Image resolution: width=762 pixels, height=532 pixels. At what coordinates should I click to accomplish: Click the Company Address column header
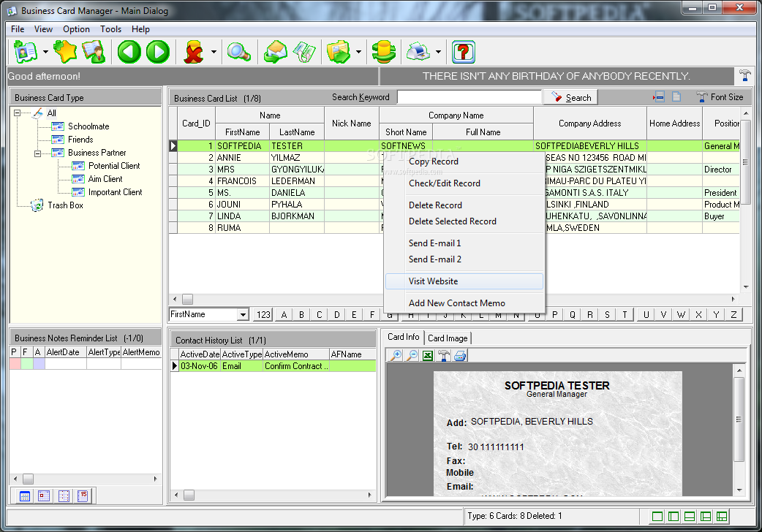tap(590, 123)
